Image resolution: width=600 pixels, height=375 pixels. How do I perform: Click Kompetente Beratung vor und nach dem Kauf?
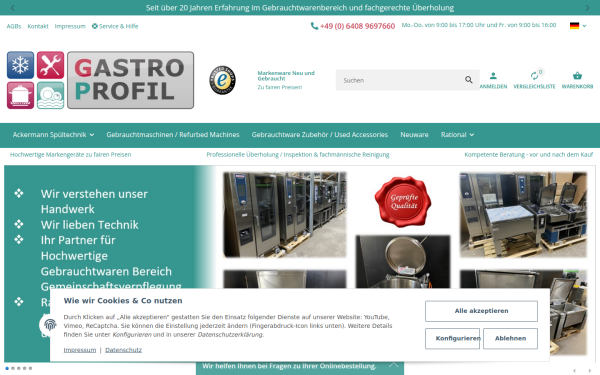[x=528, y=155]
